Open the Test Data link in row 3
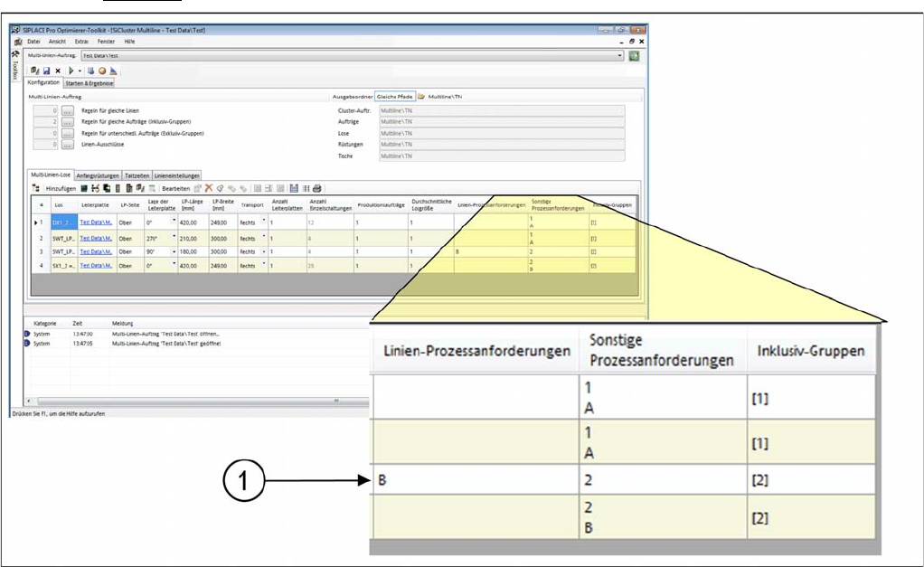The height and width of the screenshot is (567, 924). (96, 251)
